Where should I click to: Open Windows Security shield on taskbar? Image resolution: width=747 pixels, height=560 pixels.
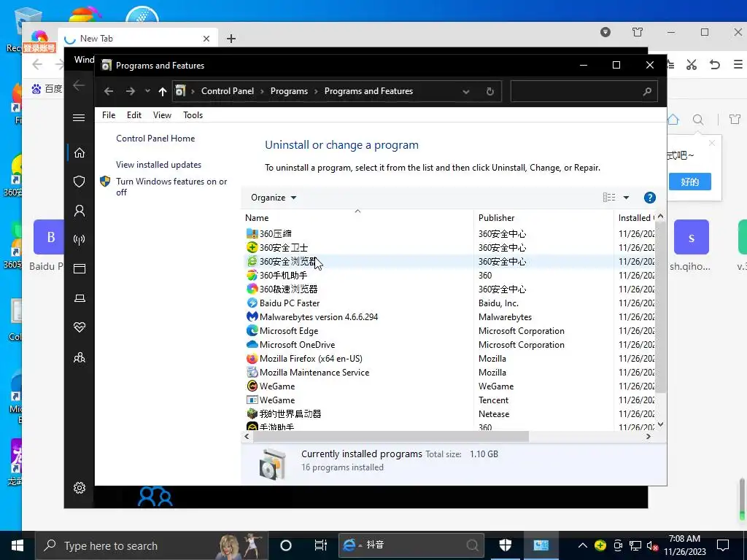[506, 545]
